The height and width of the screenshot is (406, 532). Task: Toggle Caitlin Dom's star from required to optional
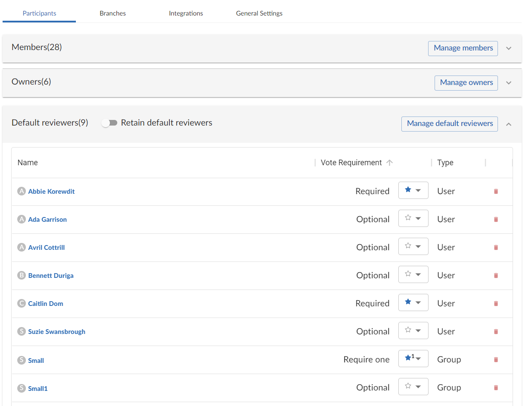(x=408, y=302)
